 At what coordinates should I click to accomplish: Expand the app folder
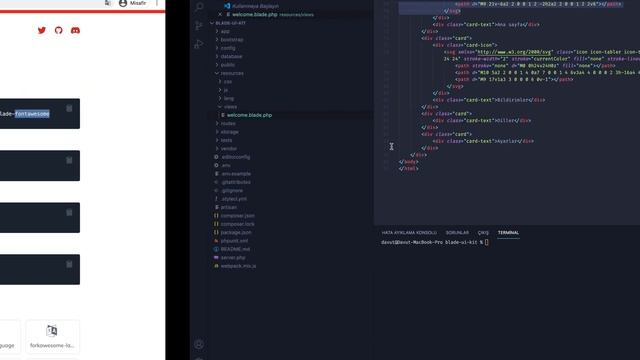(x=225, y=31)
